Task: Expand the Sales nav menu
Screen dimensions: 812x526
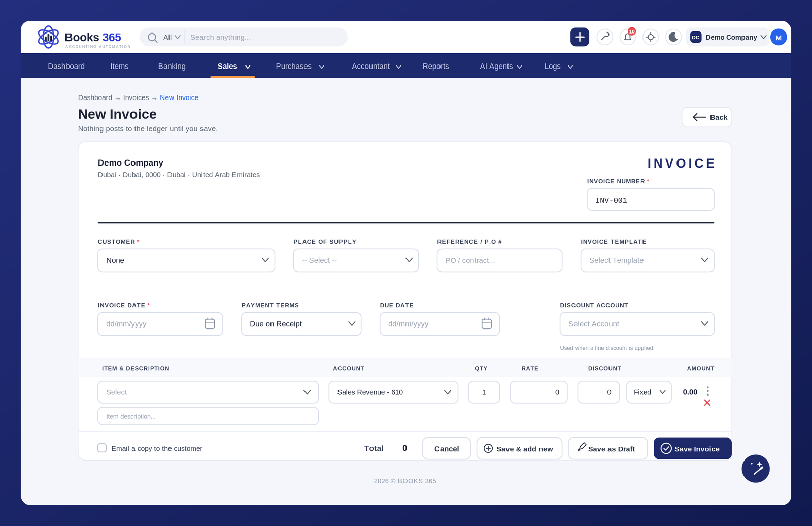Action: click(233, 66)
